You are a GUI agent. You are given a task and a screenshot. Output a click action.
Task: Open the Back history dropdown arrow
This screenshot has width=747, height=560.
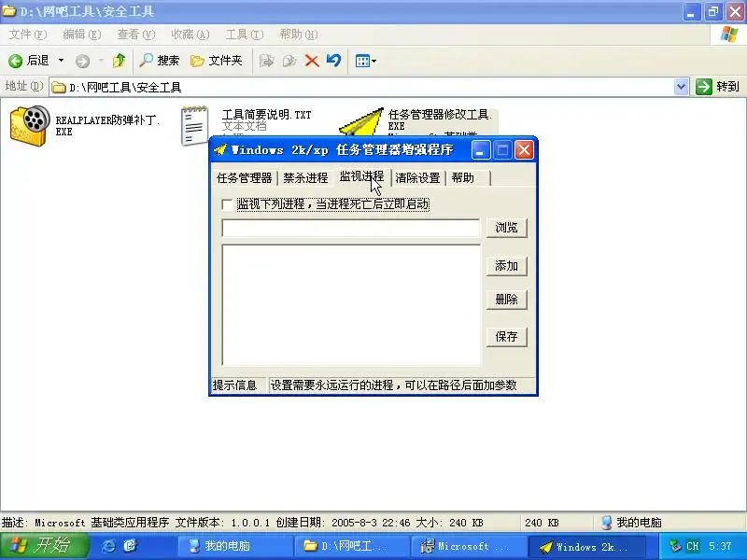pyautogui.click(x=61, y=61)
